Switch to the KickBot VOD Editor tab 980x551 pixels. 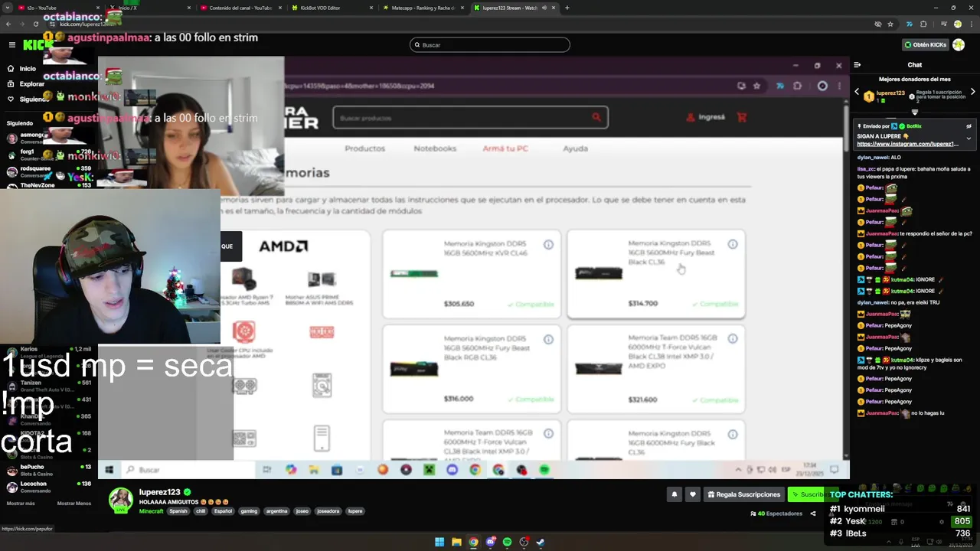[x=329, y=8]
